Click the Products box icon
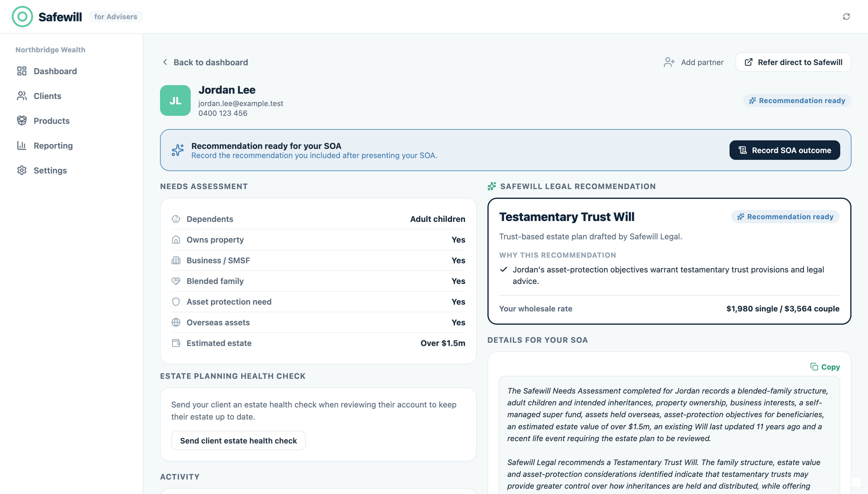 click(22, 121)
